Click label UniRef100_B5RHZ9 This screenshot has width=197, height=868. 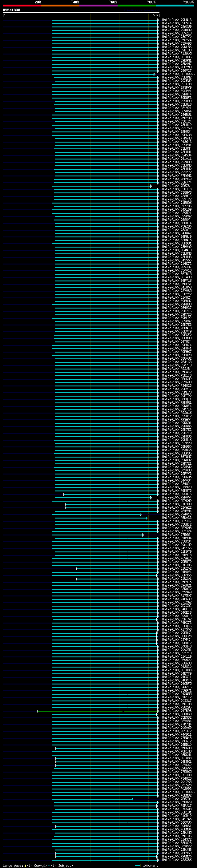pos(177,802)
